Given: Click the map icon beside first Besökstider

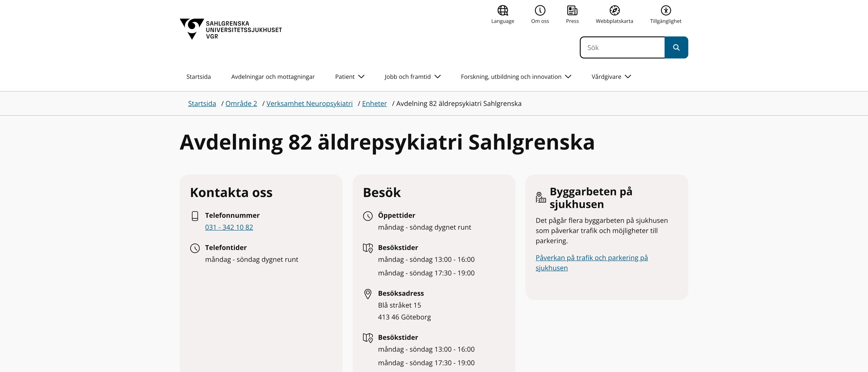Looking at the screenshot, I should click(368, 248).
